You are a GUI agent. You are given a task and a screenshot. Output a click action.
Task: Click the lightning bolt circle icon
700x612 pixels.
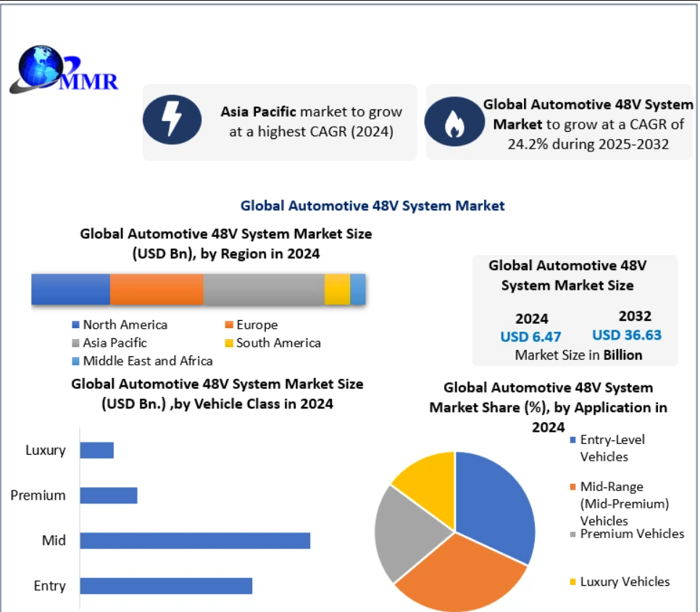(x=172, y=121)
